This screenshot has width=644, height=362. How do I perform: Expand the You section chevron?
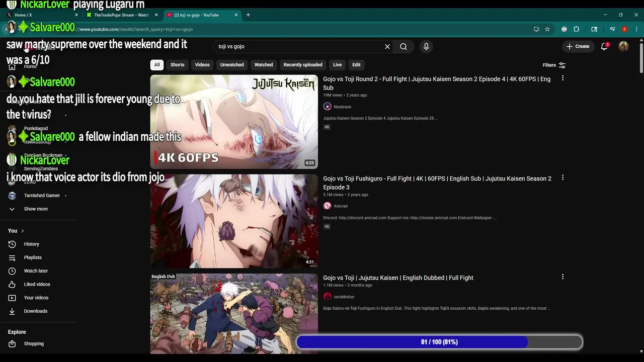pos(22,231)
